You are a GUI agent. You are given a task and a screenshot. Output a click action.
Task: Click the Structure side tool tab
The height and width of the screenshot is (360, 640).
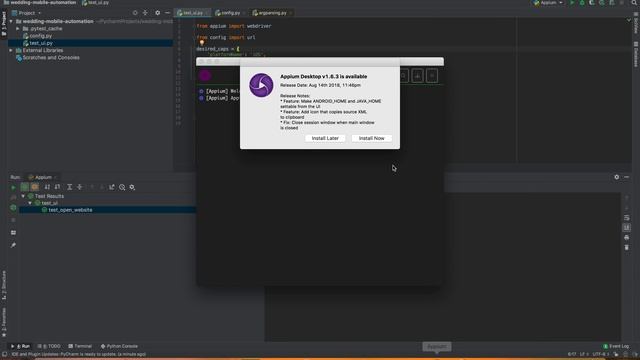[4, 285]
